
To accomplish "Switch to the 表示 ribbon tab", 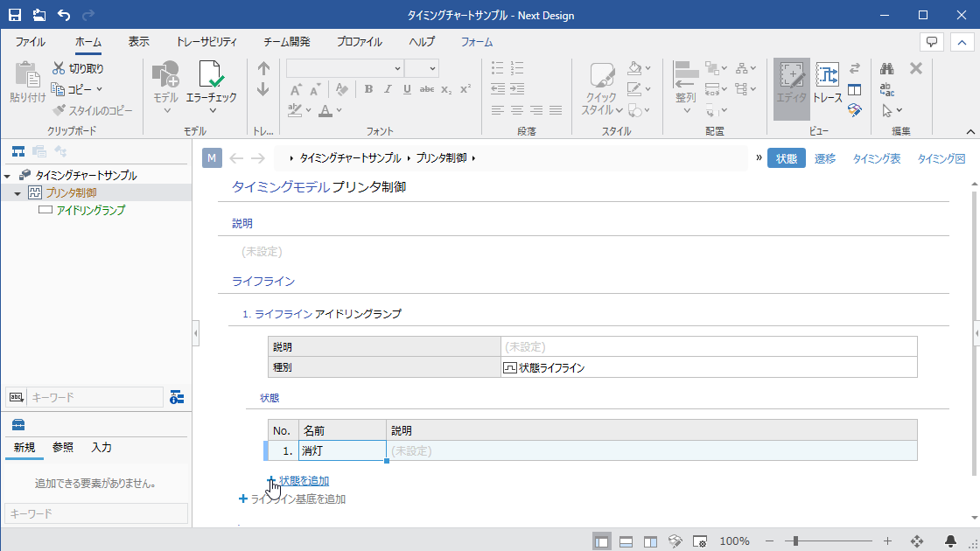I will [x=139, y=42].
